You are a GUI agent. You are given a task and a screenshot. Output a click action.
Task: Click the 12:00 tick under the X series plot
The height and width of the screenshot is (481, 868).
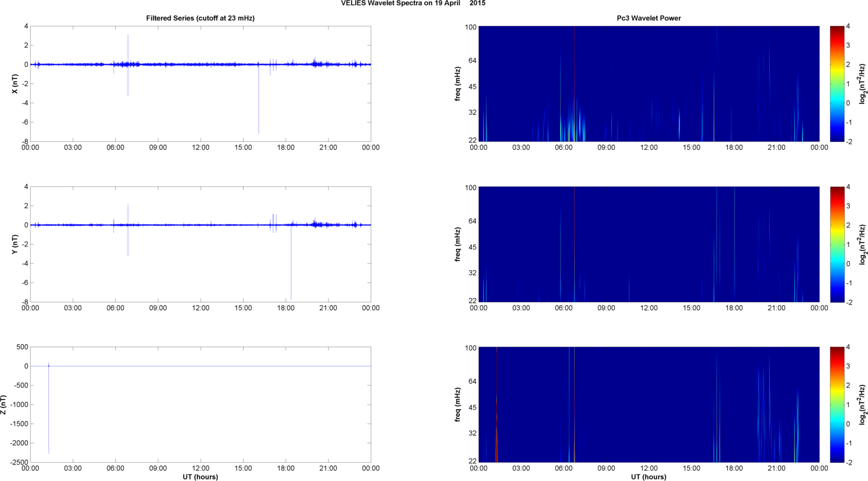[x=201, y=148]
